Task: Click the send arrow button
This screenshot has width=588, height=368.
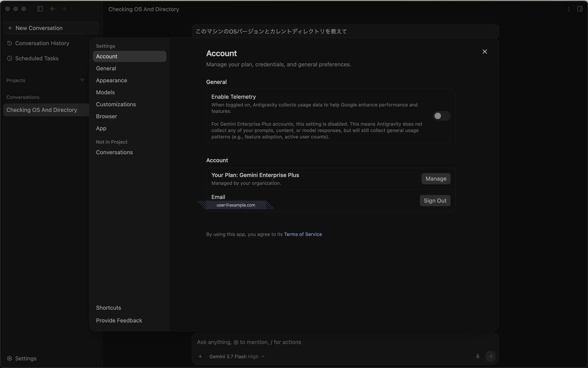Action: (490, 356)
